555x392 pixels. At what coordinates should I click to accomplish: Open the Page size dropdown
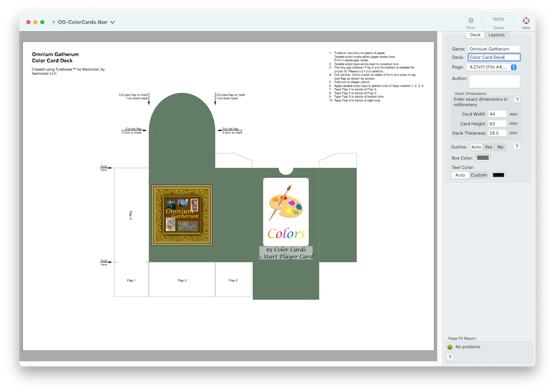[493, 67]
